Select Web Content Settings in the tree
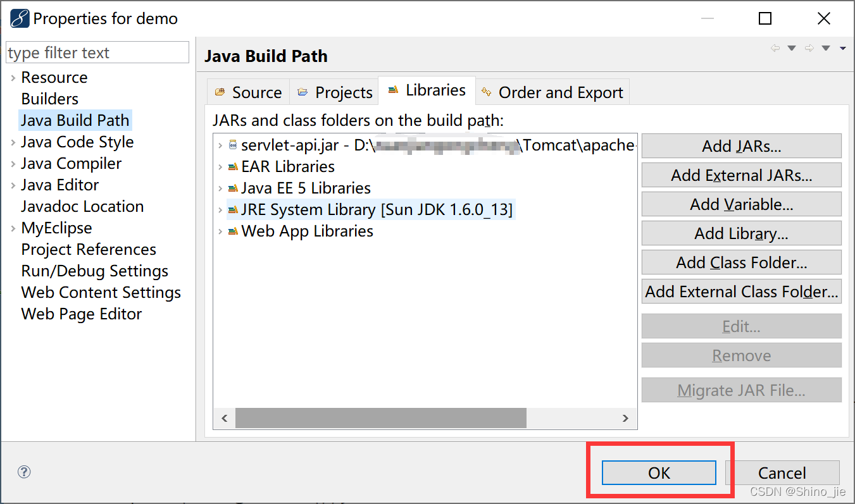 tap(101, 293)
